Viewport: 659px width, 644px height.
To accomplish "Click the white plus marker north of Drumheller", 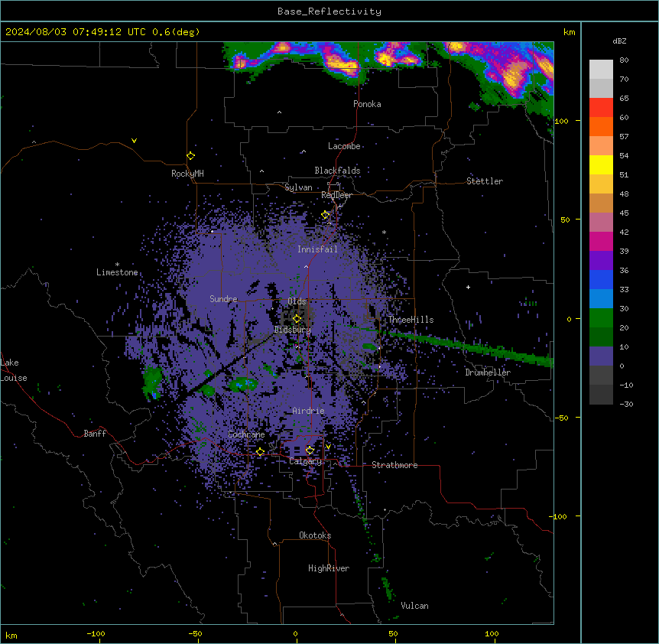I will 468,287.
